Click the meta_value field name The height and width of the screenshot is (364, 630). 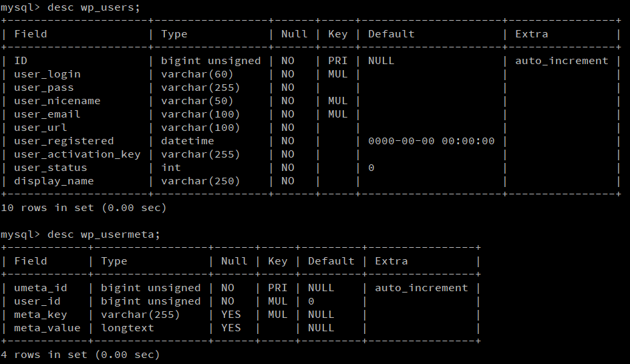(x=47, y=328)
